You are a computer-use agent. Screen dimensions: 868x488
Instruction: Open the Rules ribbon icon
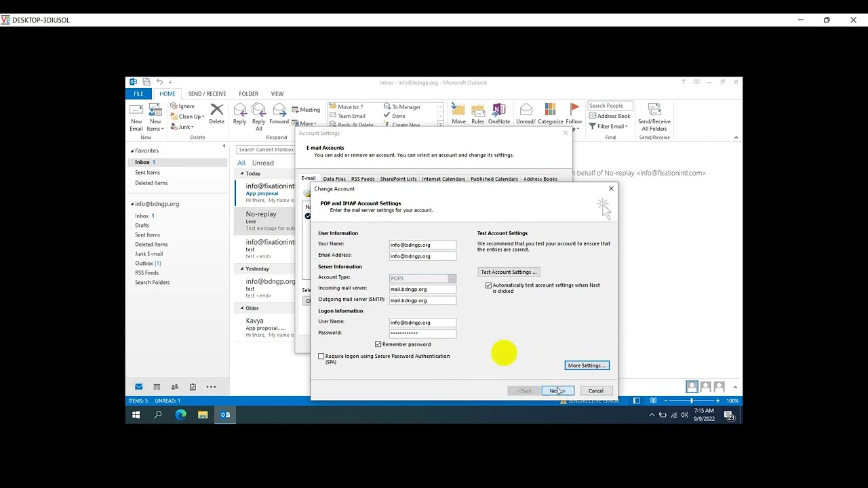click(x=477, y=110)
